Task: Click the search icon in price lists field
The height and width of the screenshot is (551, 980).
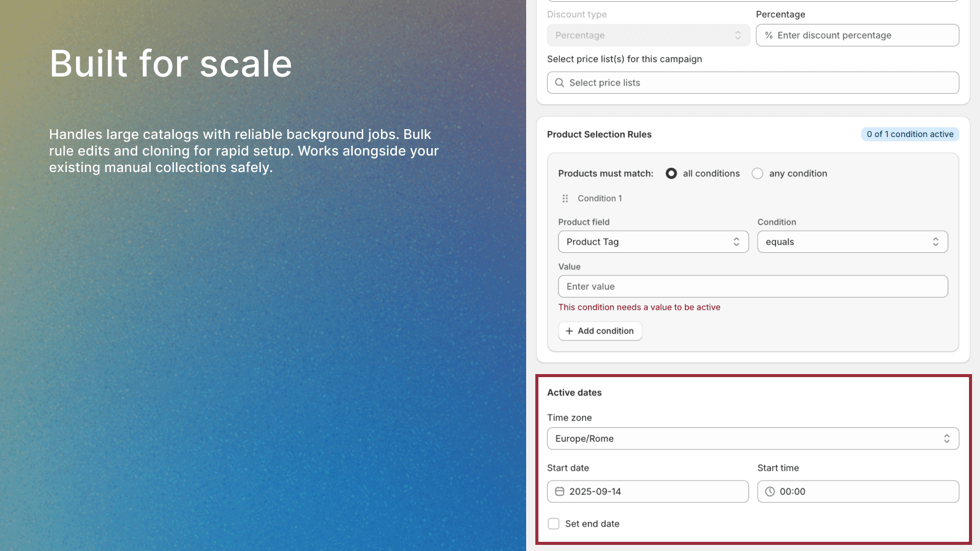Action: 559,82
